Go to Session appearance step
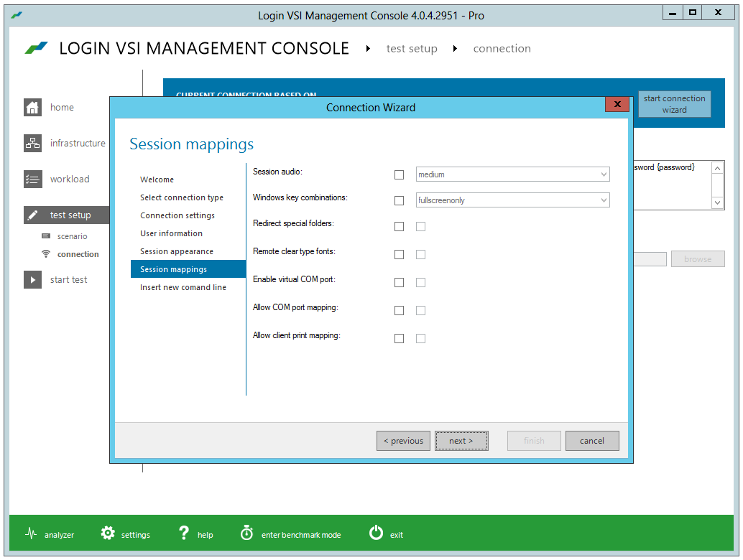 coord(176,251)
